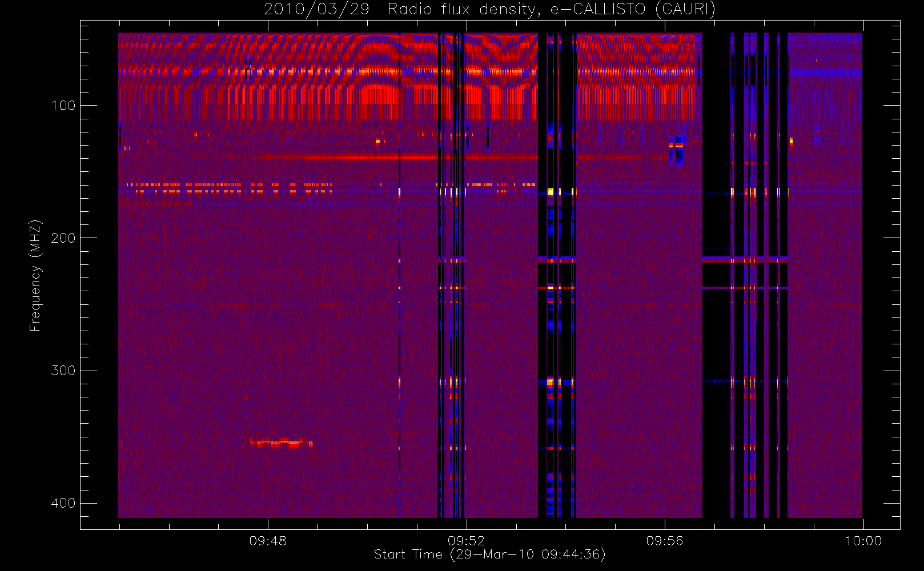Click the 09:56 time tick label
The height and width of the screenshot is (571, 924).
coord(665,541)
